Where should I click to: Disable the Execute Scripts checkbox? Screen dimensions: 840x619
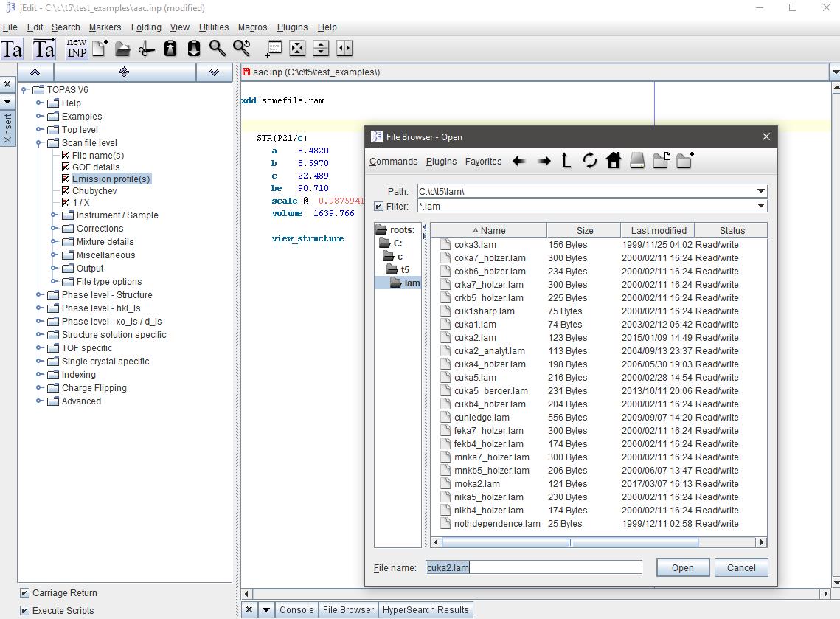(x=24, y=611)
